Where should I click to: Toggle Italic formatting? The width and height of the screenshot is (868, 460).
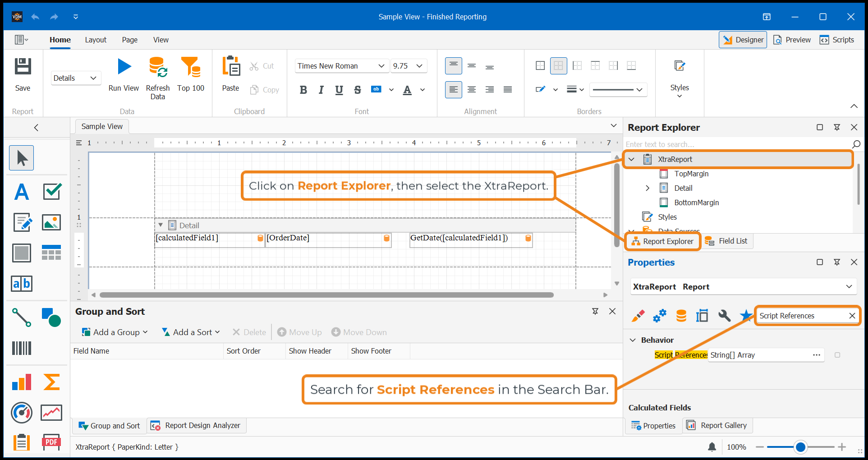coord(321,90)
